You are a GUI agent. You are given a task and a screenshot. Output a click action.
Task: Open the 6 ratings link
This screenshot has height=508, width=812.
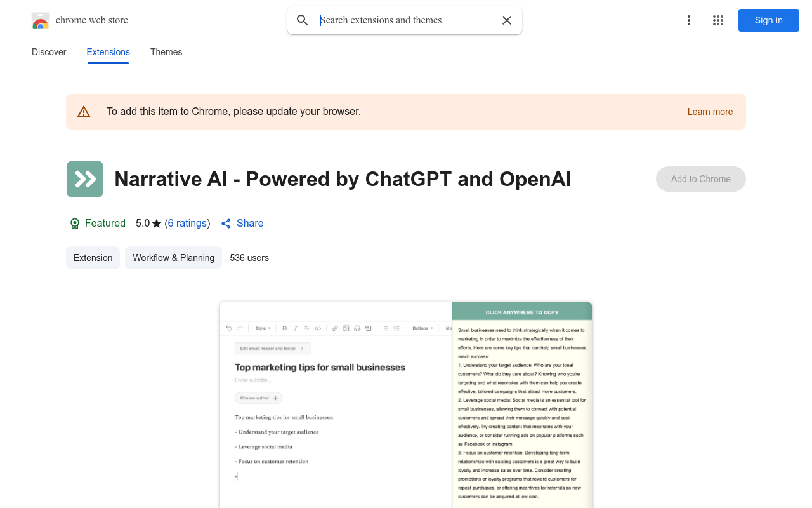[x=187, y=224]
